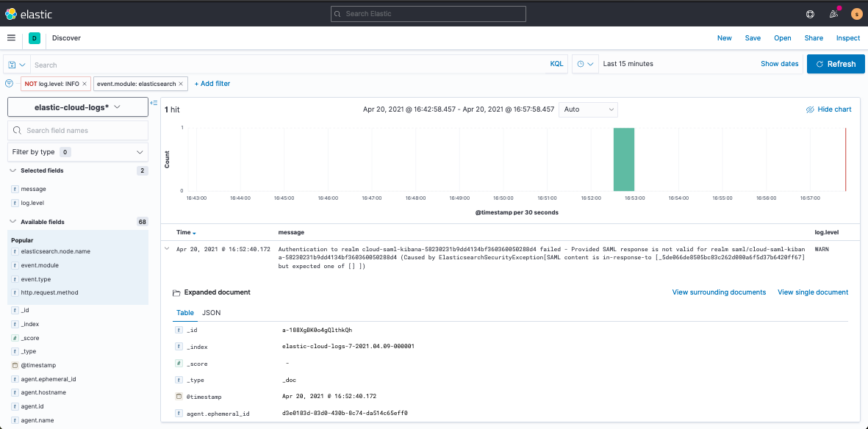868x429 pixels.
Task: Remove the NOT log.level: INFO filter
Action: tap(84, 84)
